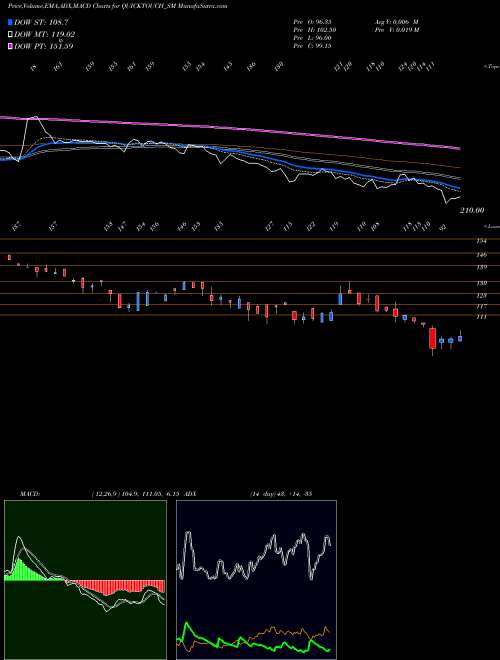Click the 123 price axis label
This screenshot has width=500, height=660.
(x=481, y=296)
